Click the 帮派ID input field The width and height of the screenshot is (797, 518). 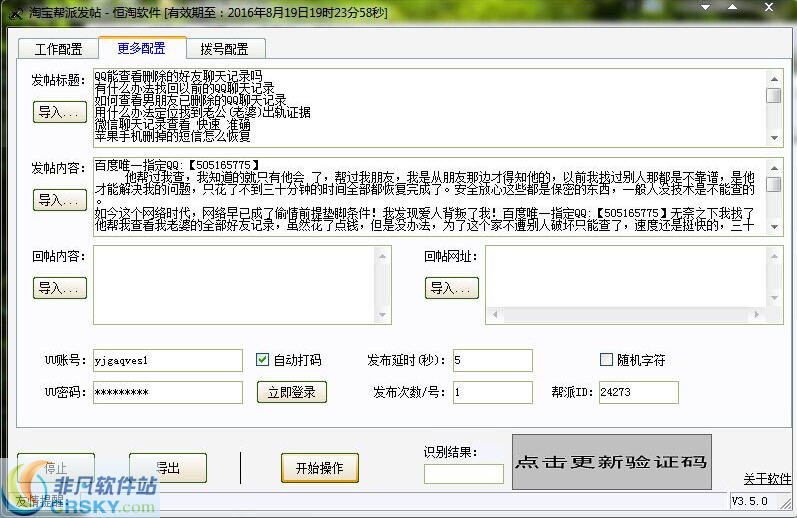click(638, 392)
